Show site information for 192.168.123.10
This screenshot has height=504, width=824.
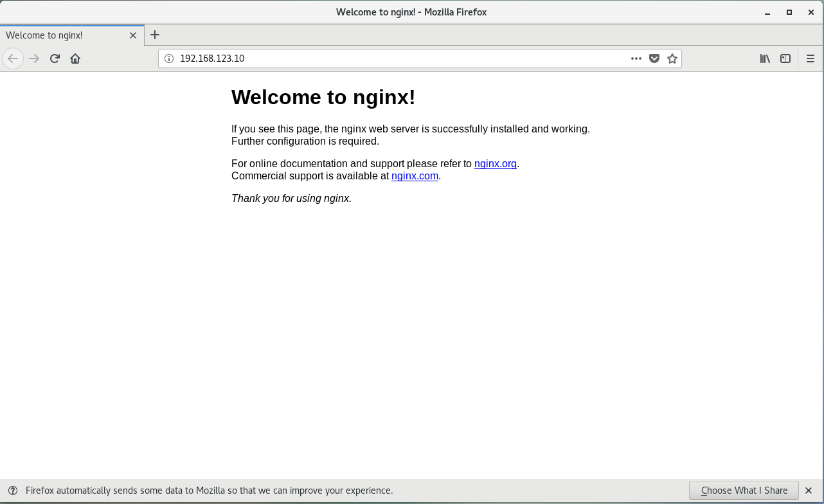pos(169,59)
